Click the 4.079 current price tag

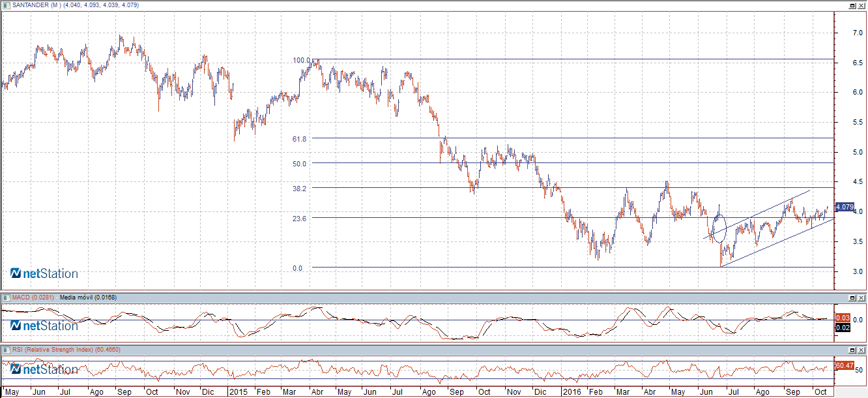[844, 207]
